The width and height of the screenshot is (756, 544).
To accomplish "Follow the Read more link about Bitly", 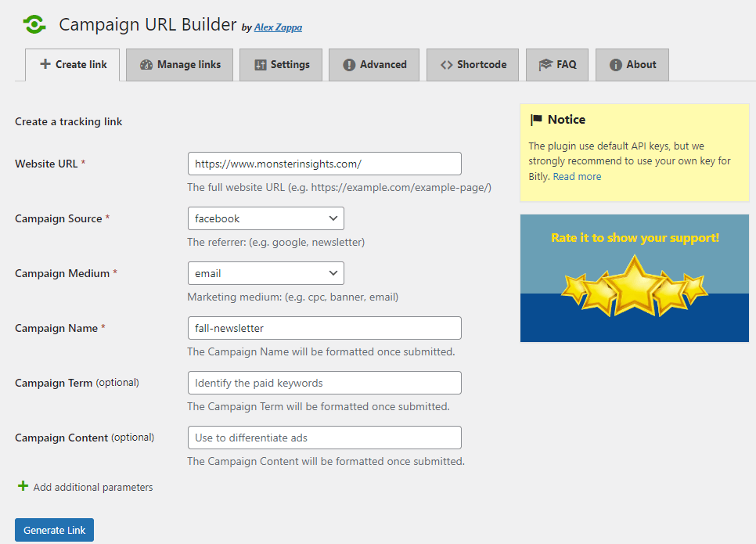I will 576,176.
